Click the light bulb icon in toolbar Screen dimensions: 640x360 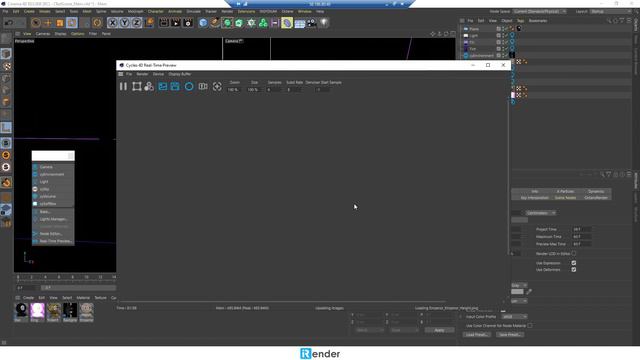point(324,23)
